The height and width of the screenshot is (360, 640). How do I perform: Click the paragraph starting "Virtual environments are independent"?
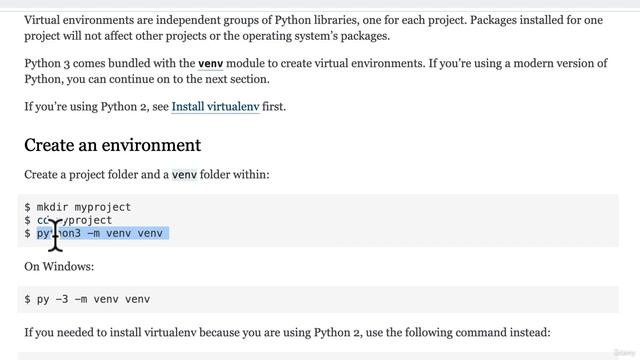click(x=313, y=28)
